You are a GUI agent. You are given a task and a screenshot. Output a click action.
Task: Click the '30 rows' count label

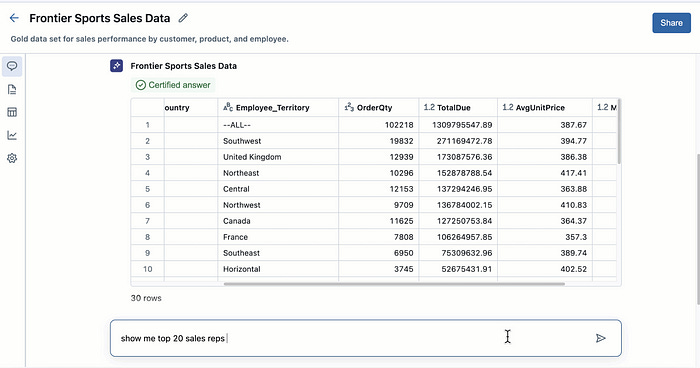(146, 298)
